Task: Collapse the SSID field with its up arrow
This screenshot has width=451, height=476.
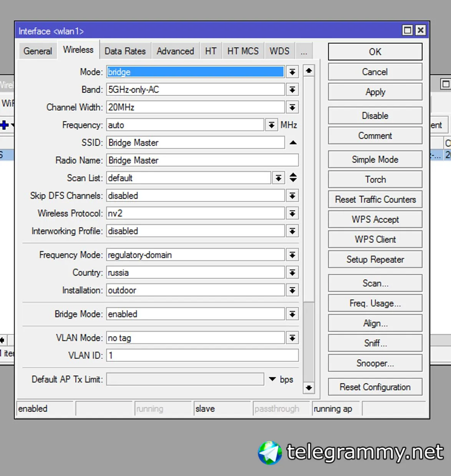Action: 293,143
